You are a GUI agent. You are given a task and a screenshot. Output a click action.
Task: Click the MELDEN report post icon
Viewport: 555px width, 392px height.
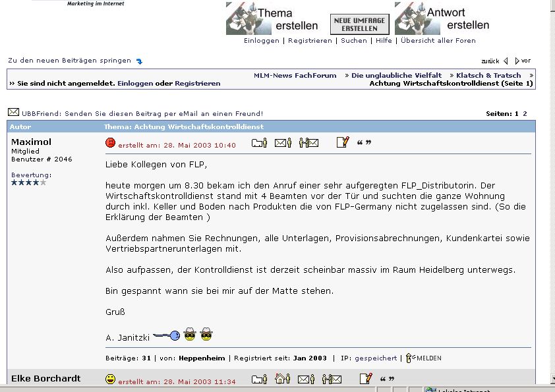[x=423, y=358]
